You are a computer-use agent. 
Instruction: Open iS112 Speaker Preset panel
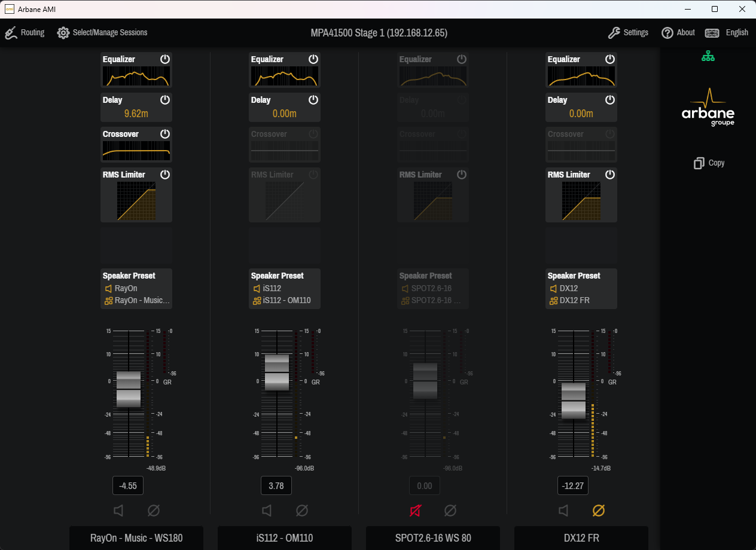point(285,289)
